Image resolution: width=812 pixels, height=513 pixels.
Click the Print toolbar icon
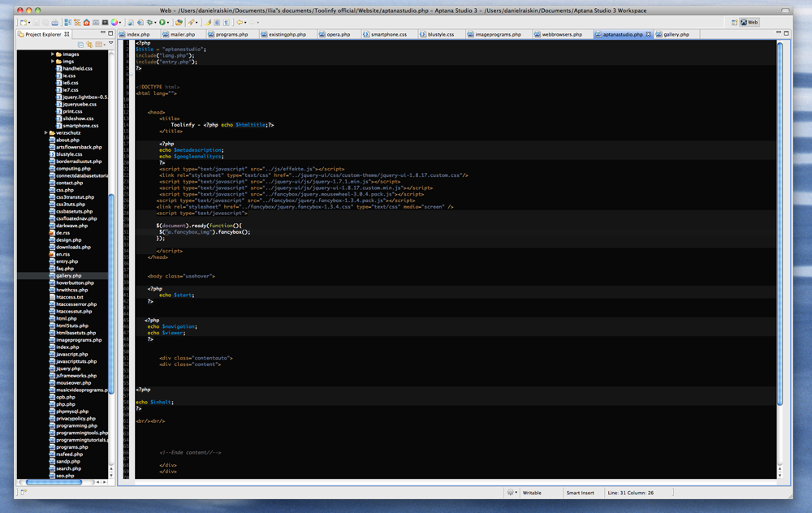[55, 23]
